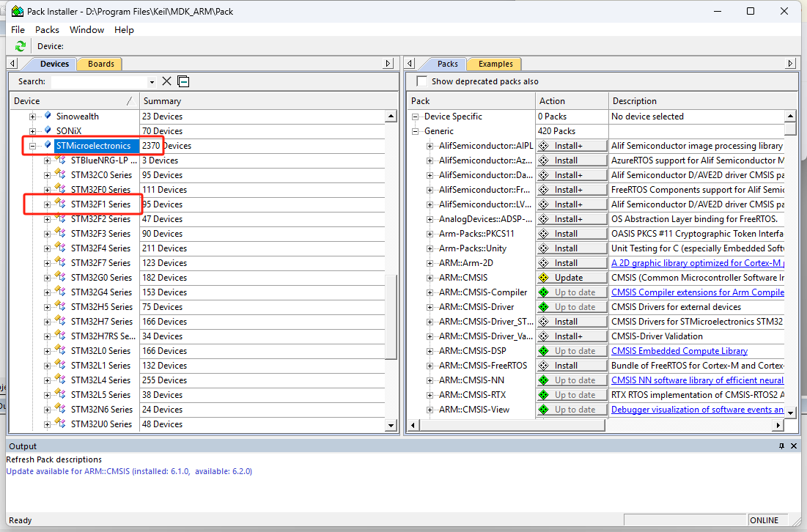807x532 pixels.
Task: Click right arrow of the Packs tab strip
Action: (x=791, y=63)
